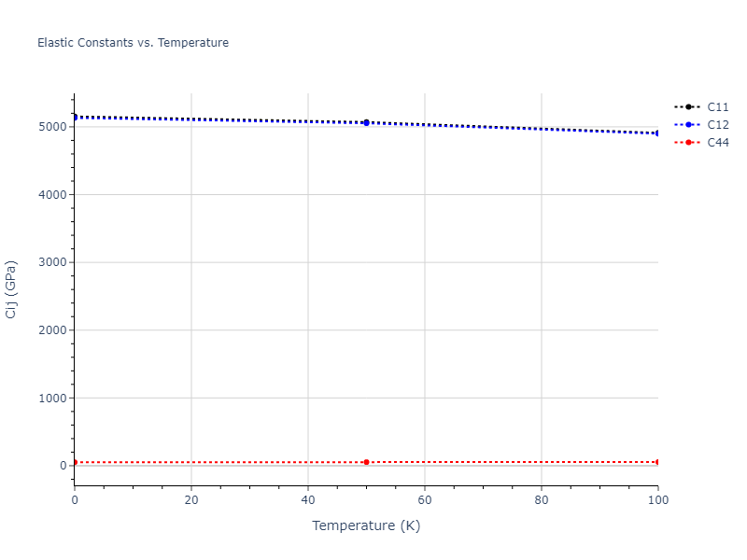
Task: Click the blue data point at 0 K
Action: point(76,117)
